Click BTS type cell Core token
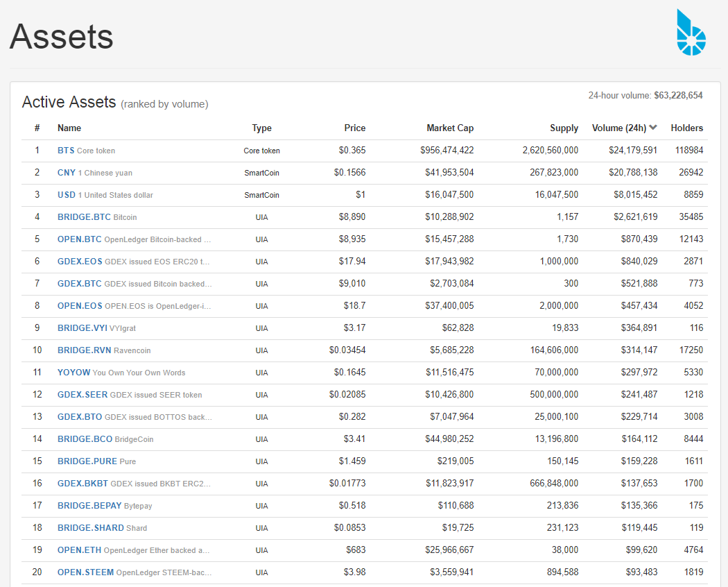 point(262,151)
